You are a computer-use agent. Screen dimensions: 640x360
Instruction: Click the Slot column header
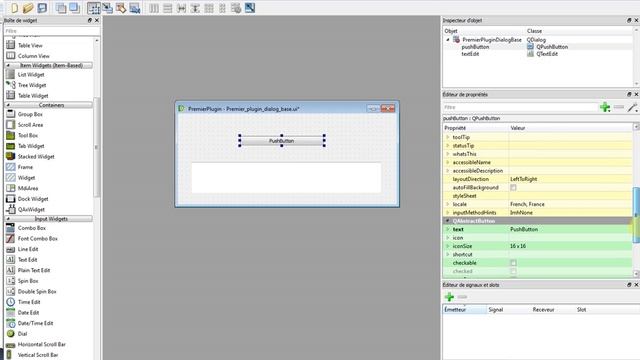607,309
